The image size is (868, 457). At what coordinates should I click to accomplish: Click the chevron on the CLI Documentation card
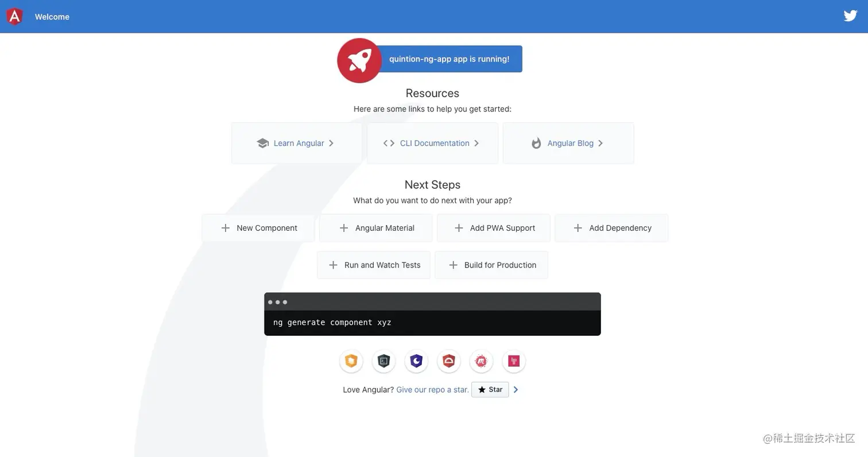[x=476, y=144]
